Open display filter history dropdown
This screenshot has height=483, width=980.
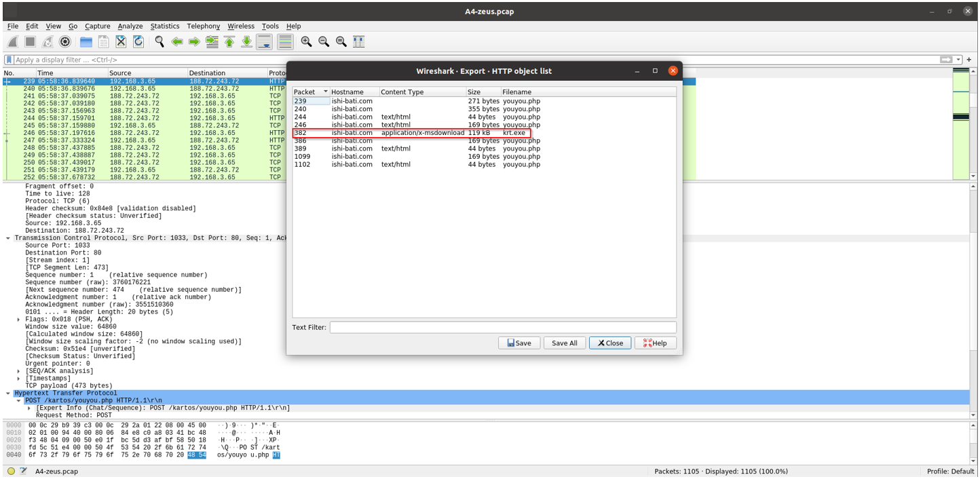coord(958,60)
